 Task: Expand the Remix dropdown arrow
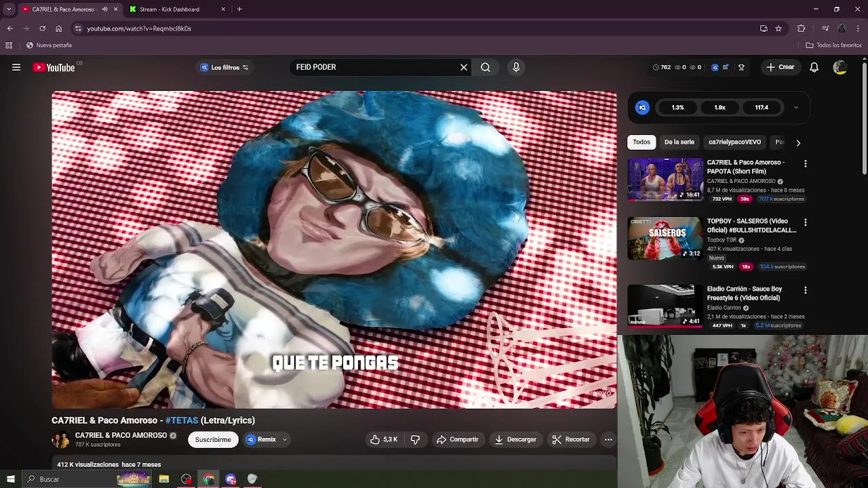coord(285,439)
